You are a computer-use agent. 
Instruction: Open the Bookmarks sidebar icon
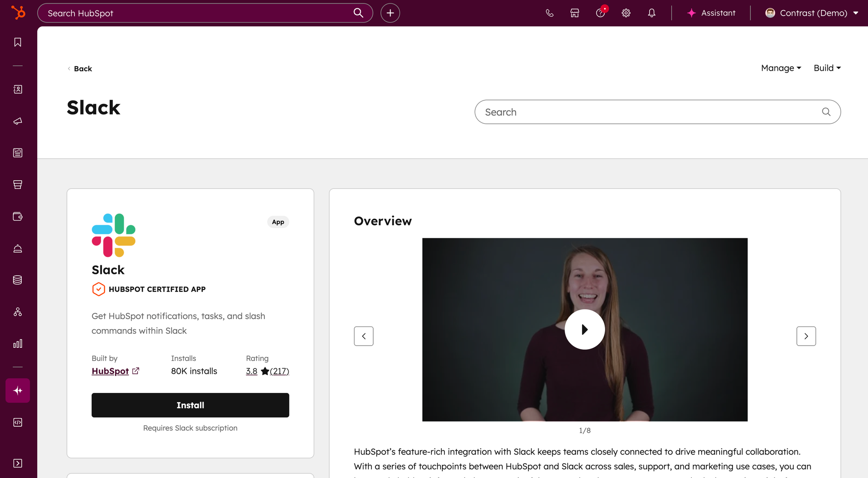click(x=18, y=42)
